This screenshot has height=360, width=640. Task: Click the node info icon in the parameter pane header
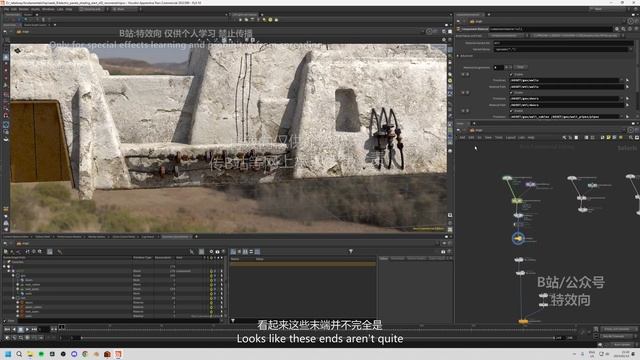pyautogui.click(x=630, y=29)
